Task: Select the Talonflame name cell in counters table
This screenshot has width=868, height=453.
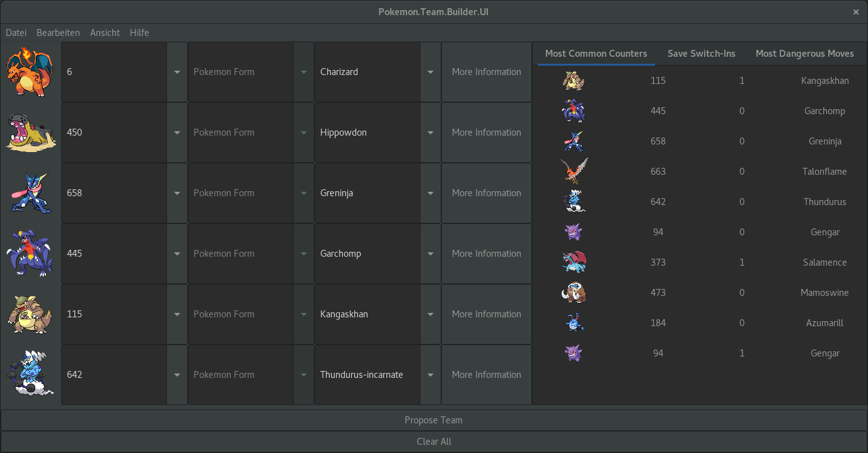Action: coord(825,172)
